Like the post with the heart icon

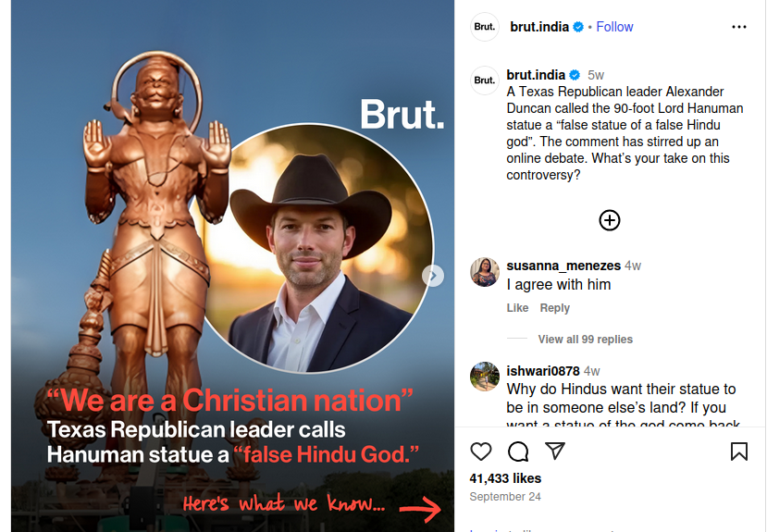point(481,452)
